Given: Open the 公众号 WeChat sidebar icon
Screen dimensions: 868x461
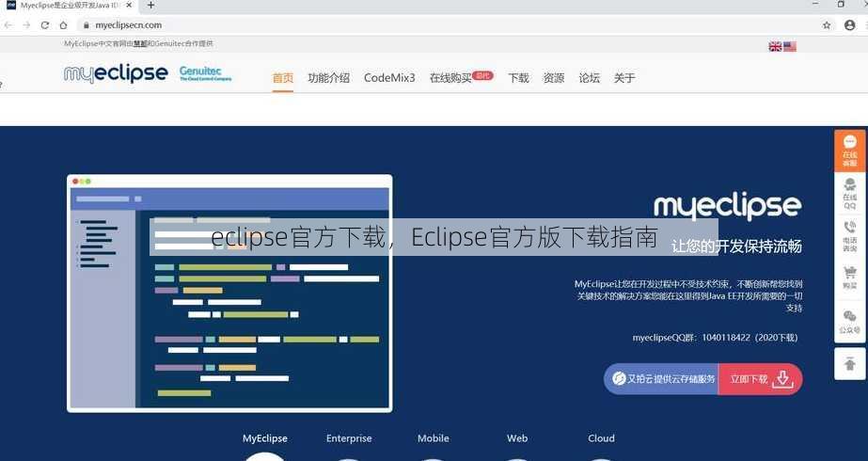Looking at the screenshot, I should coord(850,322).
